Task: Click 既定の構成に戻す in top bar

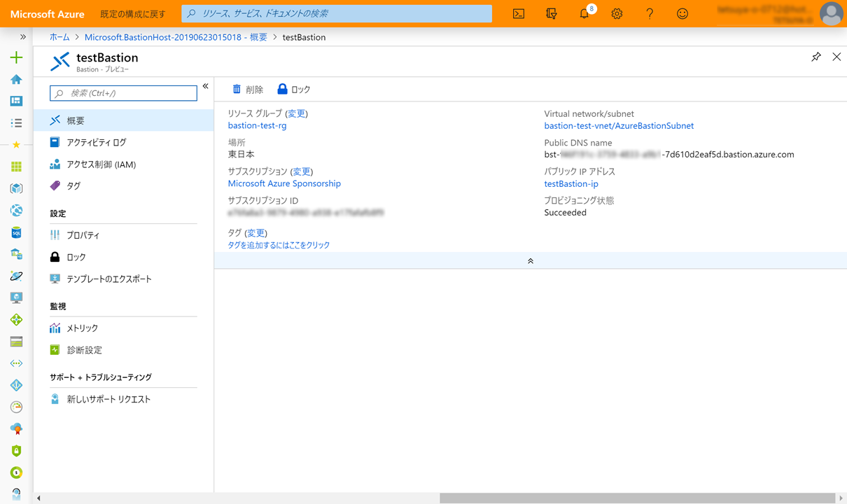Action: [x=133, y=14]
